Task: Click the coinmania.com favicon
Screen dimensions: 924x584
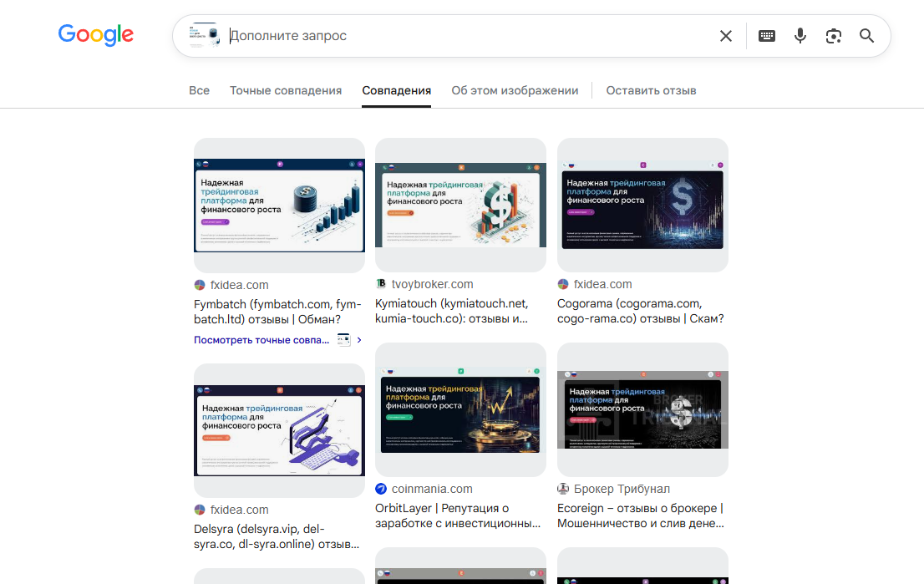Action: click(x=381, y=489)
